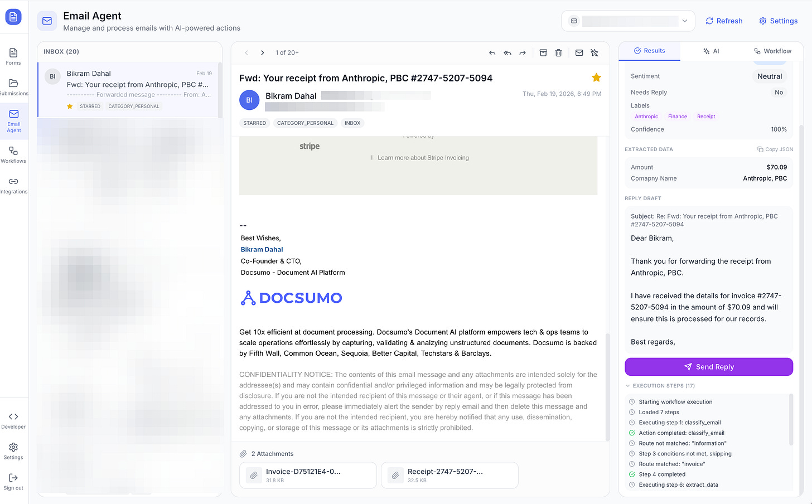Click 'Executing step 6: extract_data' step
This screenshot has width=812, height=504.
point(678,485)
